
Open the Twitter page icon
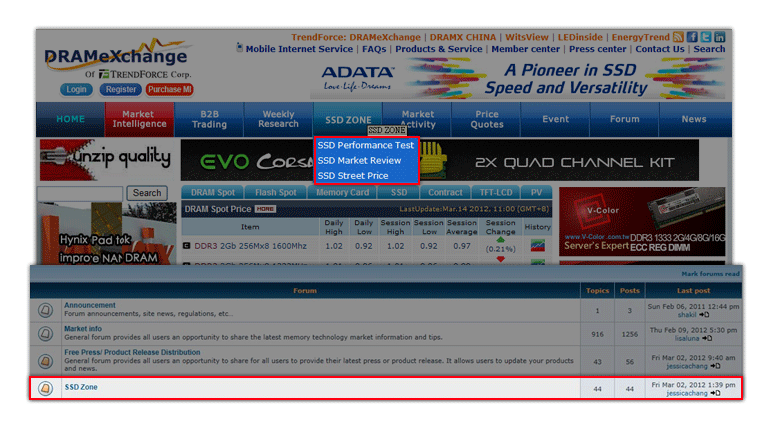[706, 37]
